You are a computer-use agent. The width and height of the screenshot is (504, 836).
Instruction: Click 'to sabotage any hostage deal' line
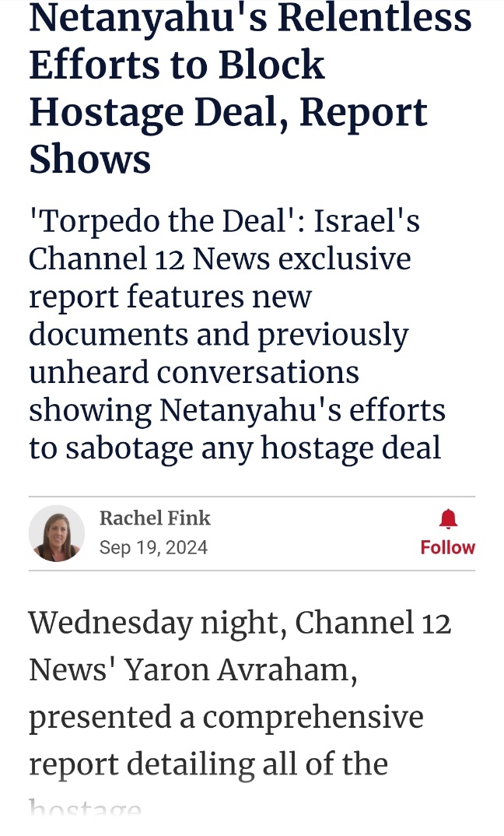(x=235, y=448)
